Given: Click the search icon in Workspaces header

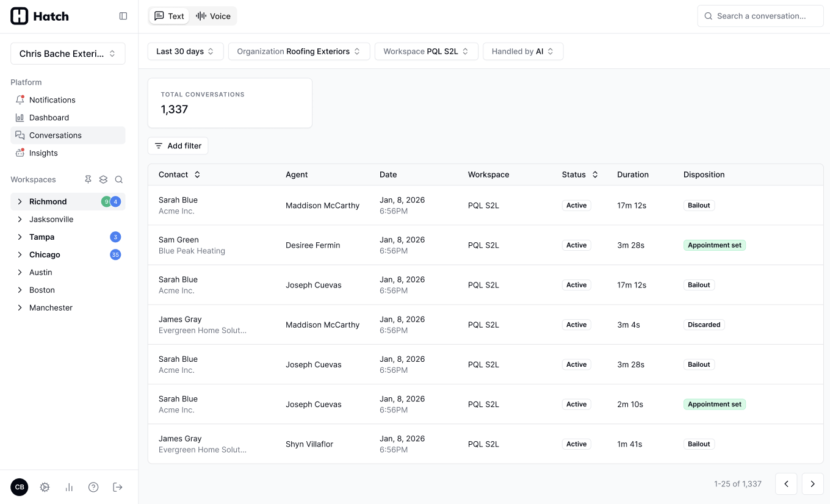Looking at the screenshot, I should pos(119,179).
